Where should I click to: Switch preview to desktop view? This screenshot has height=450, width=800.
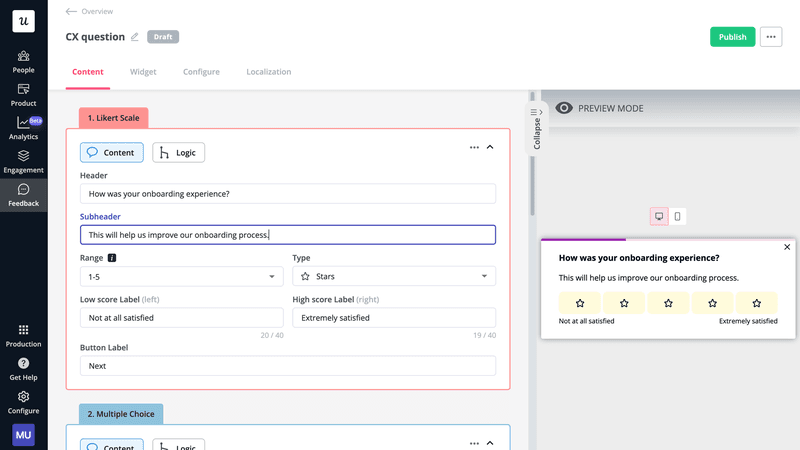[659, 216]
